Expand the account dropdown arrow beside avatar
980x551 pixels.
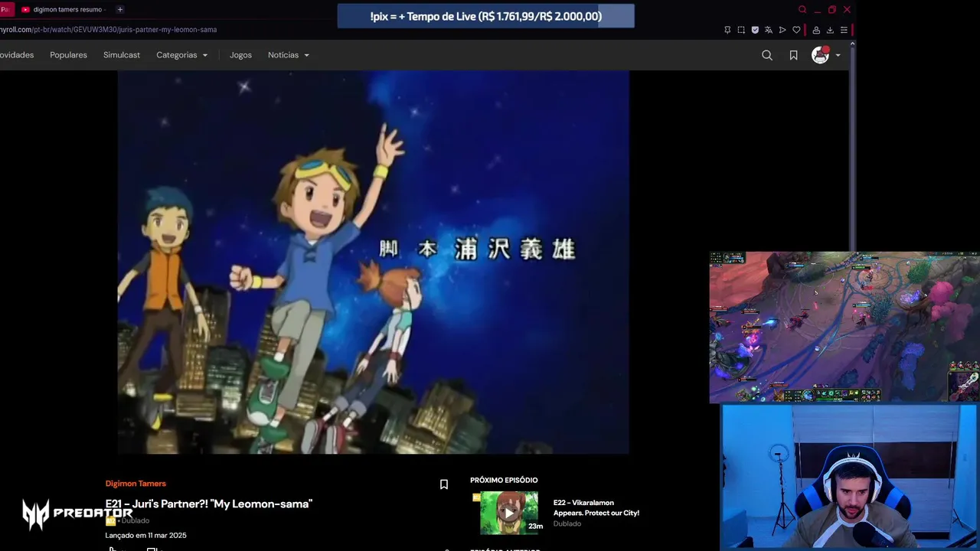(838, 55)
